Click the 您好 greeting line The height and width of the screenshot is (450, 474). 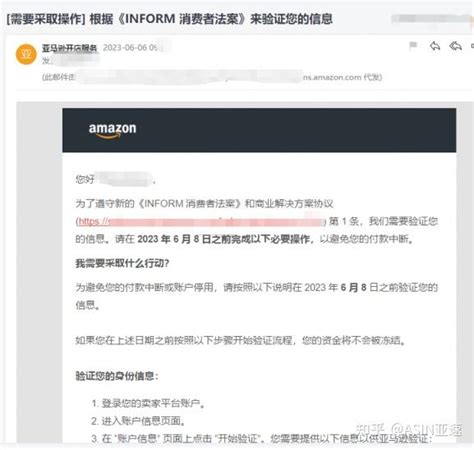click(x=115, y=179)
